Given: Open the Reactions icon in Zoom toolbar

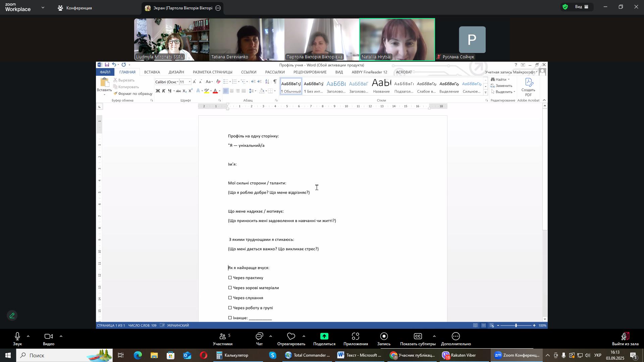Looking at the screenshot, I should pos(291,337).
